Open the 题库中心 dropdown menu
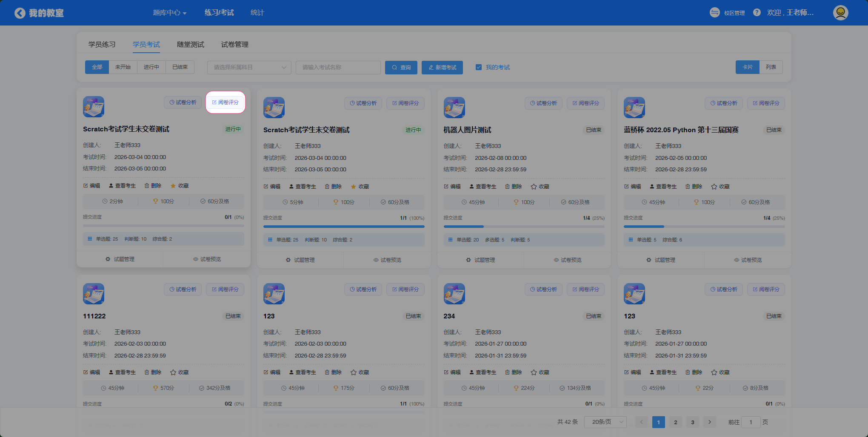Viewport: 868px width, 437px height. pyautogui.click(x=169, y=13)
